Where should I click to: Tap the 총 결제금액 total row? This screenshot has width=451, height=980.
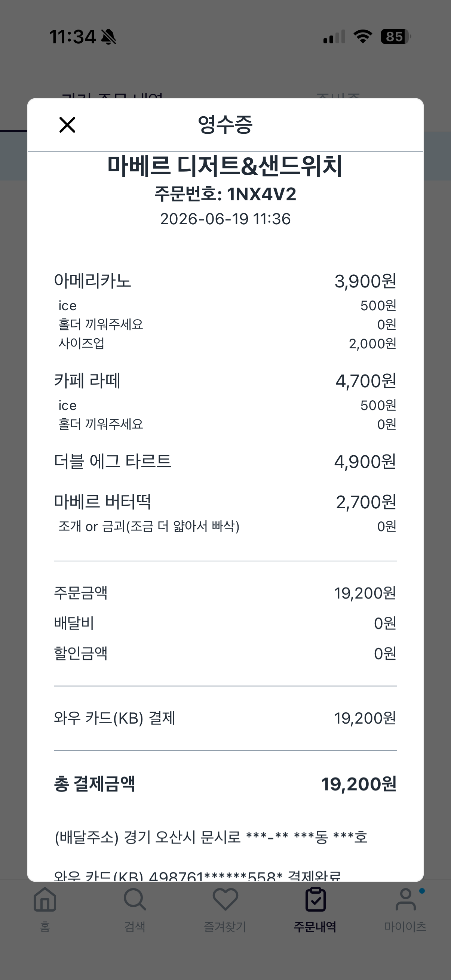(x=225, y=784)
